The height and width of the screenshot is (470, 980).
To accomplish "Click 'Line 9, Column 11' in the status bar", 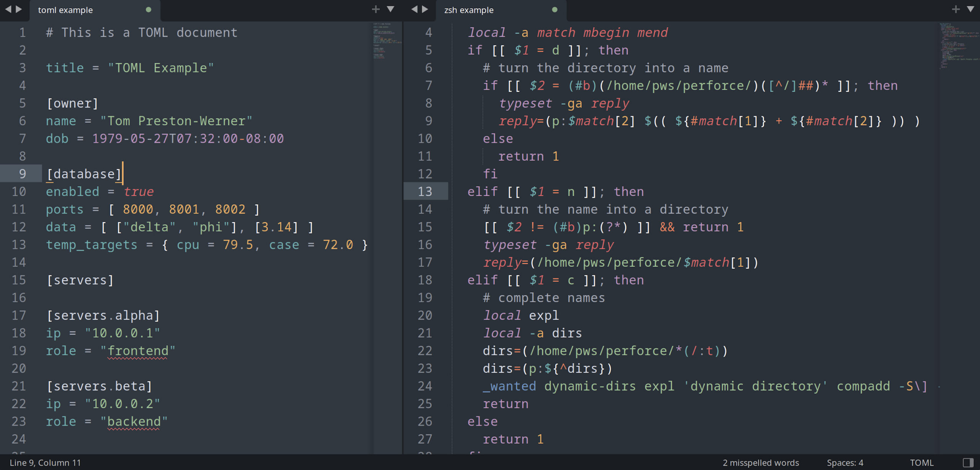I will point(45,462).
